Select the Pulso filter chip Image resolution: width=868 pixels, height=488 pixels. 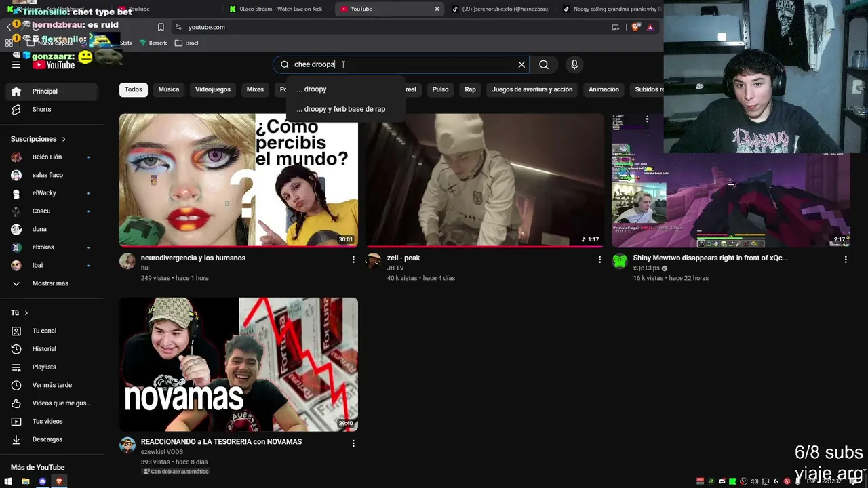coord(440,89)
